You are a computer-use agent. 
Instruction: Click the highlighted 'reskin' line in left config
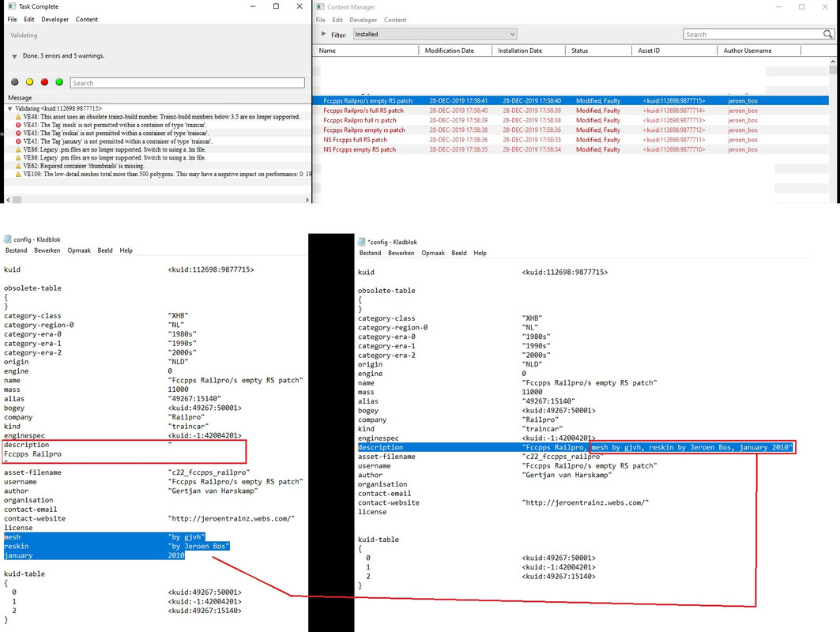[x=117, y=547]
